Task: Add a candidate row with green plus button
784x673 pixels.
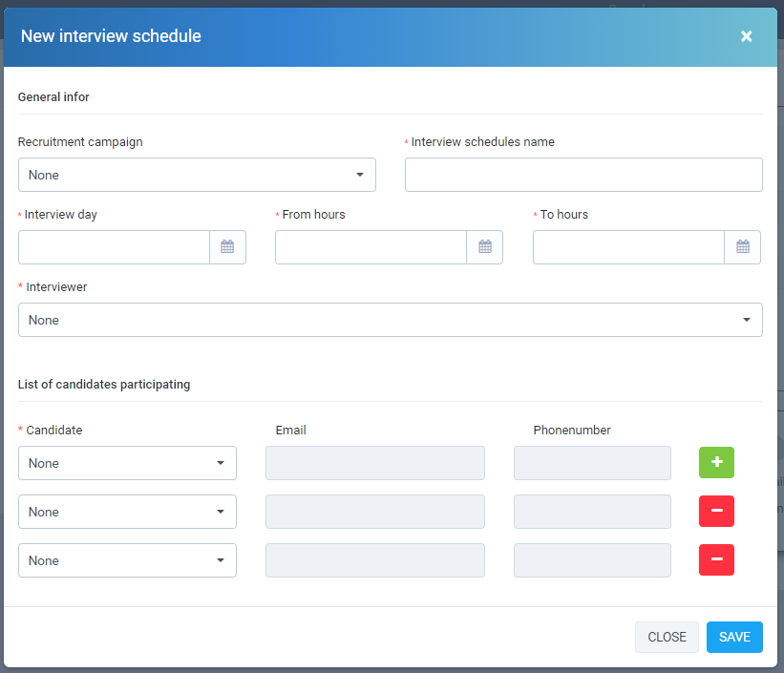Action: [x=716, y=463]
